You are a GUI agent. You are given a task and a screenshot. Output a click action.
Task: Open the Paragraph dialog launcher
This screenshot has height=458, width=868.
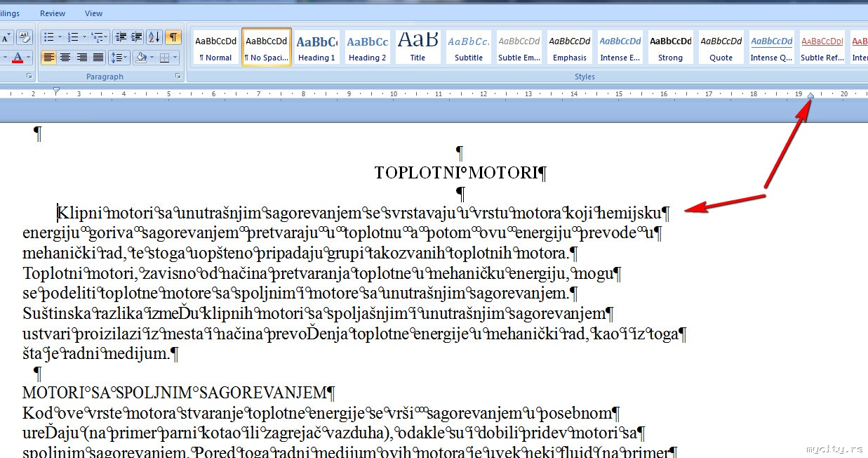(x=180, y=76)
